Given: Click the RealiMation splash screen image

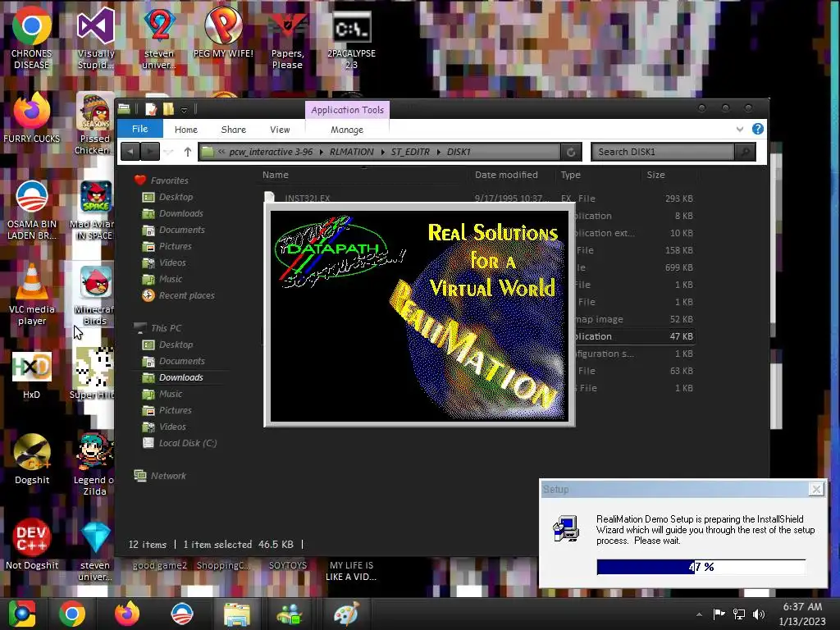Looking at the screenshot, I should click(419, 316).
